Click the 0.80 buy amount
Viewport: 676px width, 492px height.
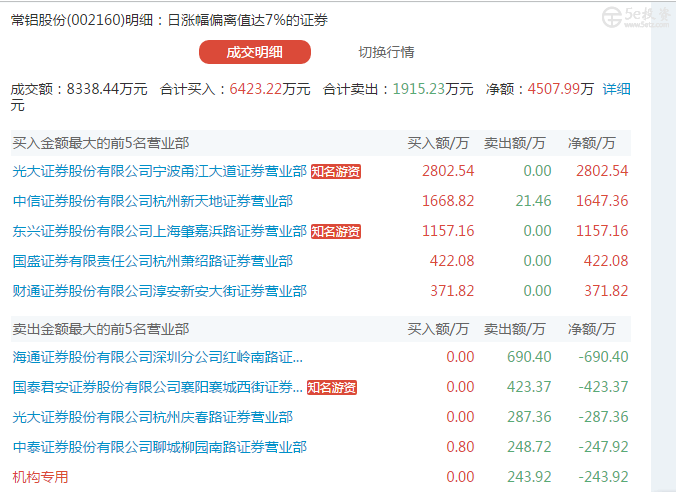460,446
